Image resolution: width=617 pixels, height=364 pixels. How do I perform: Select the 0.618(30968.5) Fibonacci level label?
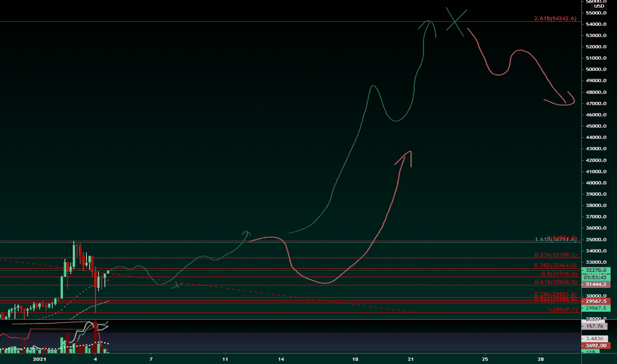[555, 282]
